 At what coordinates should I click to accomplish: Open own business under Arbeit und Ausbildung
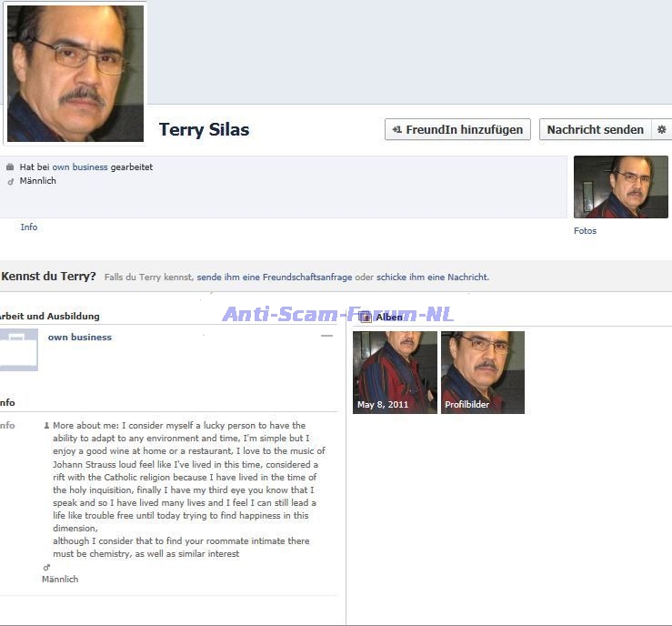[80, 338]
